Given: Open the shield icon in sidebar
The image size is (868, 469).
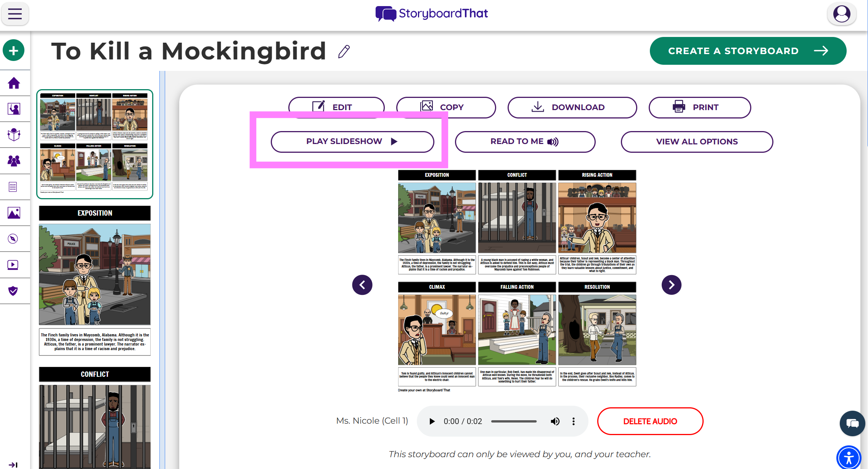Looking at the screenshot, I should pyautogui.click(x=13, y=291).
